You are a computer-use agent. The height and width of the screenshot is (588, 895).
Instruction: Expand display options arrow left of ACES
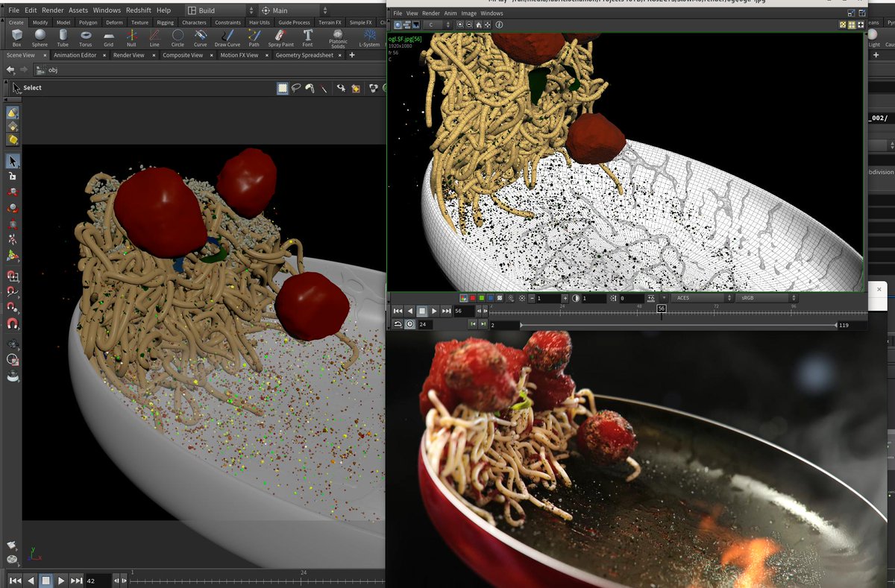[664, 298]
